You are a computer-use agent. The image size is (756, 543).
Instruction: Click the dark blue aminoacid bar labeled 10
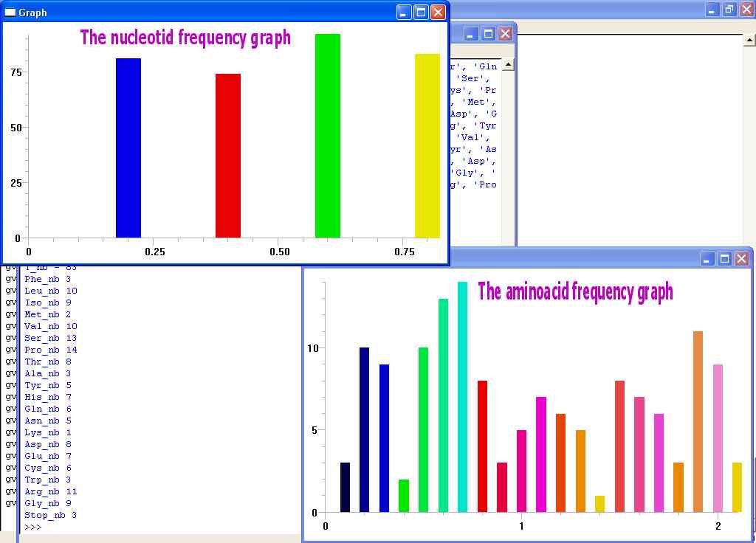point(363,428)
